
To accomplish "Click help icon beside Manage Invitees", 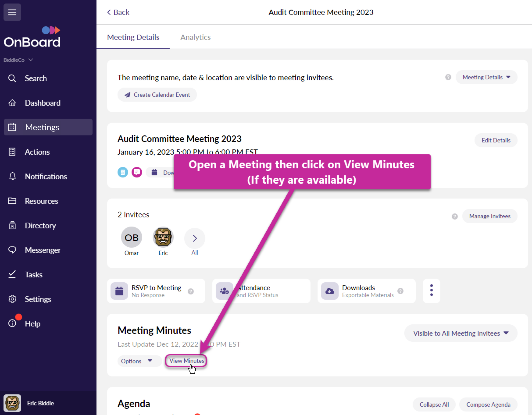I will 454,216.
